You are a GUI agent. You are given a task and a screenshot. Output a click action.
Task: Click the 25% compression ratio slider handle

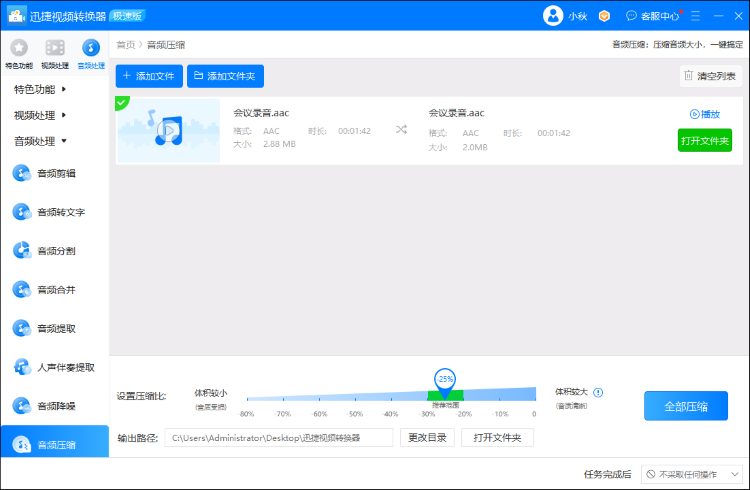click(445, 380)
